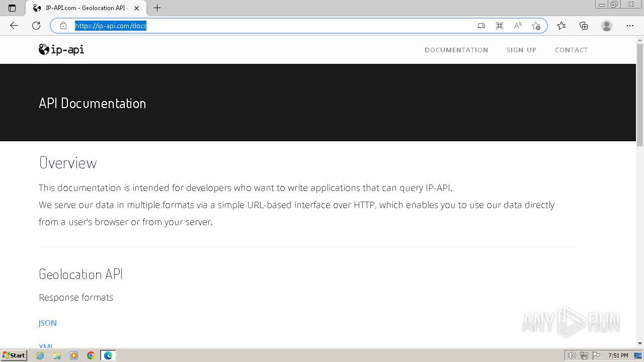The image size is (644, 362).
Task: Open the Favorites list
Action: click(561, 26)
